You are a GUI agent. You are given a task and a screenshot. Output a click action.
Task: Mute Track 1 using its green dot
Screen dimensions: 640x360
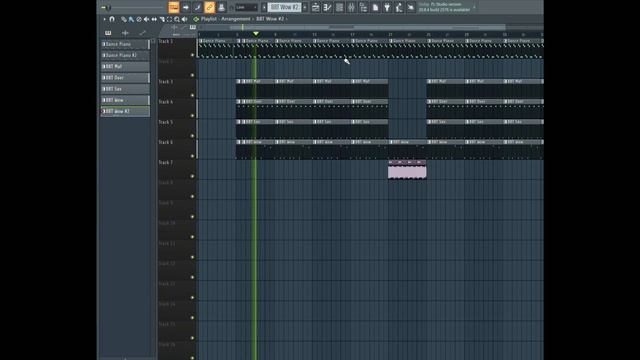coord(192,55)
